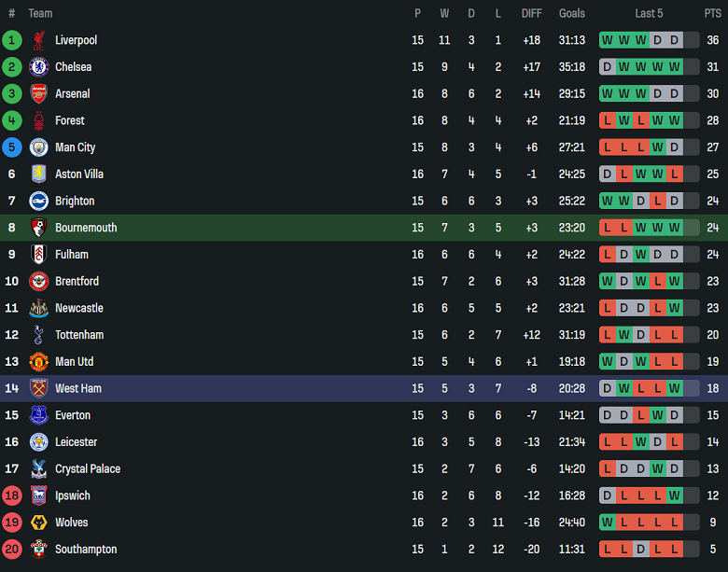Image resolution: width=728 pixels, height=572 pixels.
Task: Click the DIFF column header
Action: (x=532, y=13)
